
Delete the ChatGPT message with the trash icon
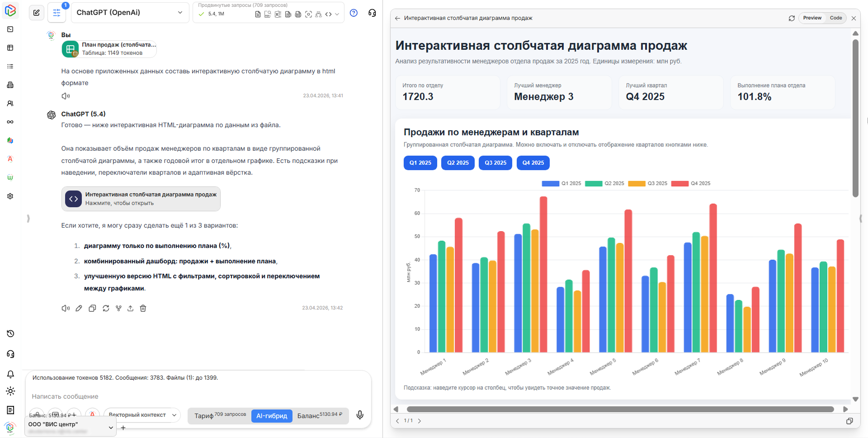point(143,308)
